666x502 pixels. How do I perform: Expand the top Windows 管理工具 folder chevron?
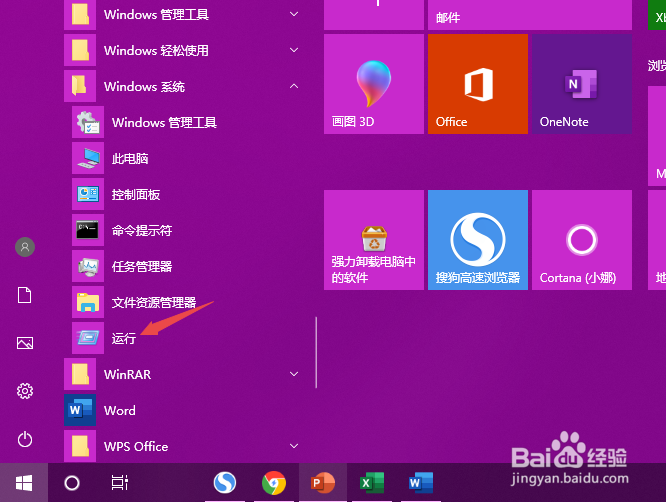click(x=293, y=14)
